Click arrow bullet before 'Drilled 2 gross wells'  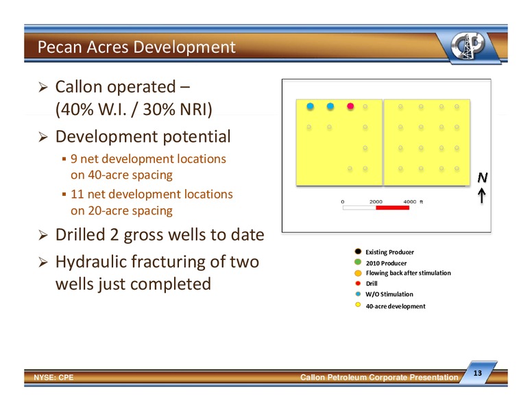point(43,235)
